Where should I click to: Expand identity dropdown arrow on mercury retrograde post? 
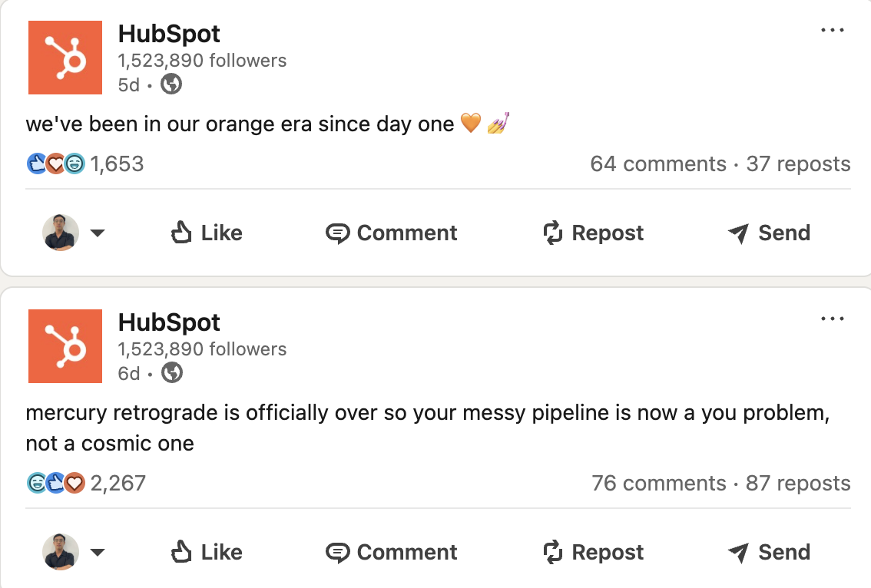coord(98,552)
